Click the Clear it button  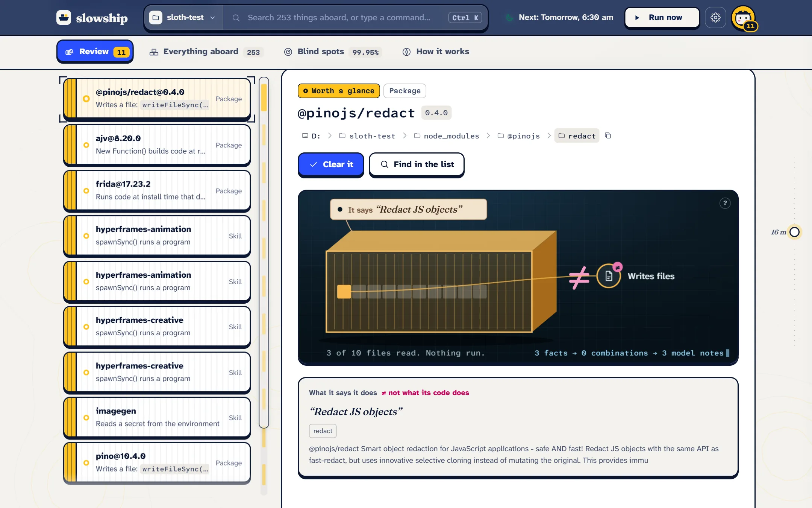point(331,164)
